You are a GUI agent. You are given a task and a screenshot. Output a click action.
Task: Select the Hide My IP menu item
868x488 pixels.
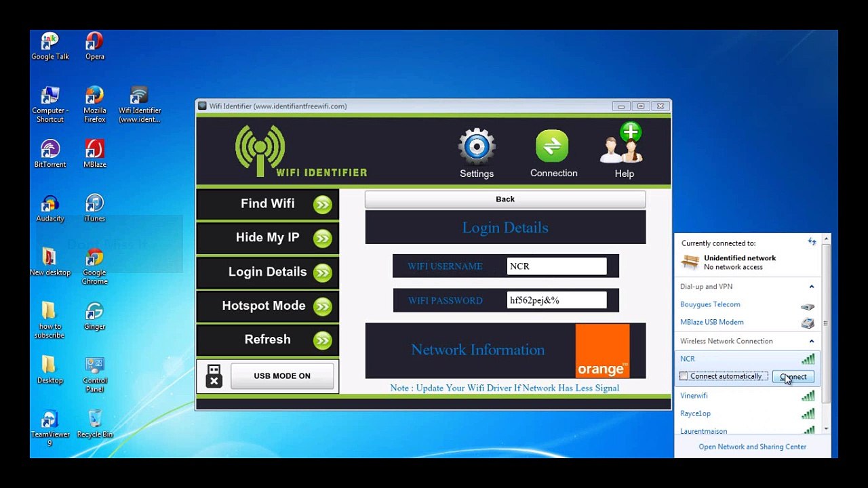pos(267,239)
